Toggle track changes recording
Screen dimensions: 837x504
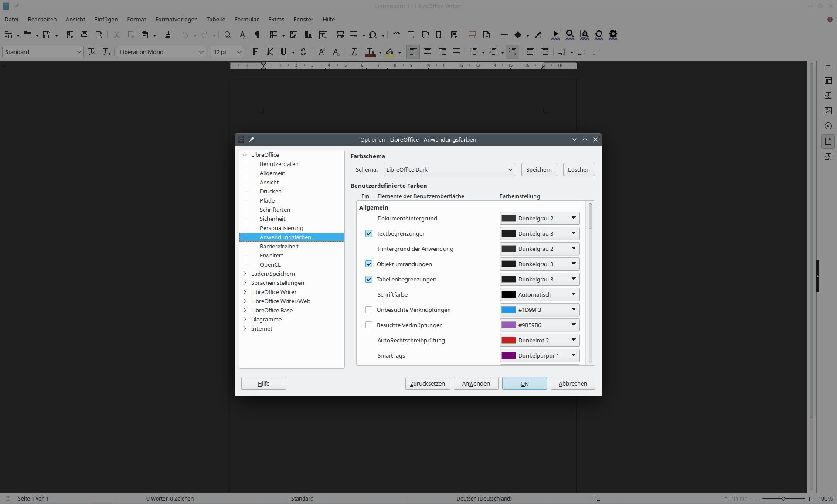(x=555, y=35)
